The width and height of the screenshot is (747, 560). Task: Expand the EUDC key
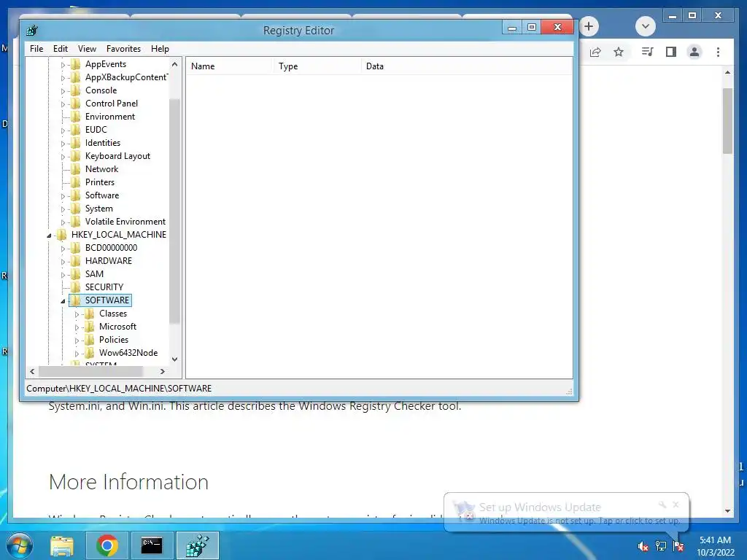63,131
